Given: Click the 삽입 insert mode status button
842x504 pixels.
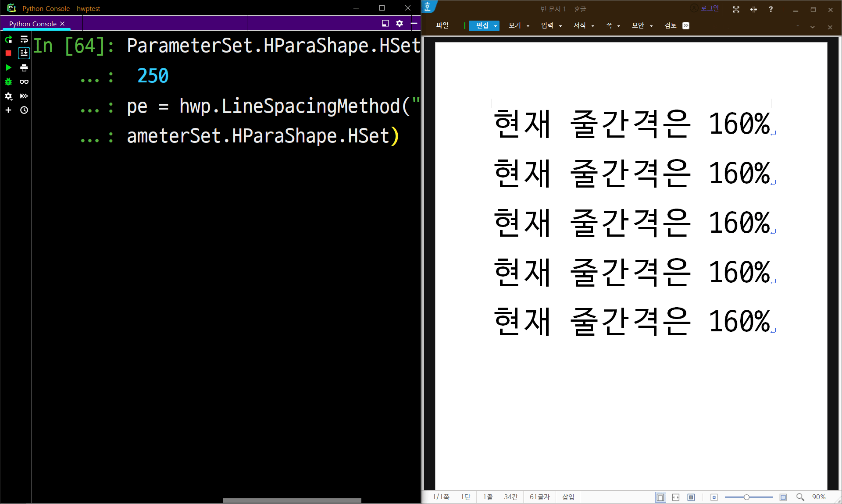Looking at the screenshot, I should [568, 497].
